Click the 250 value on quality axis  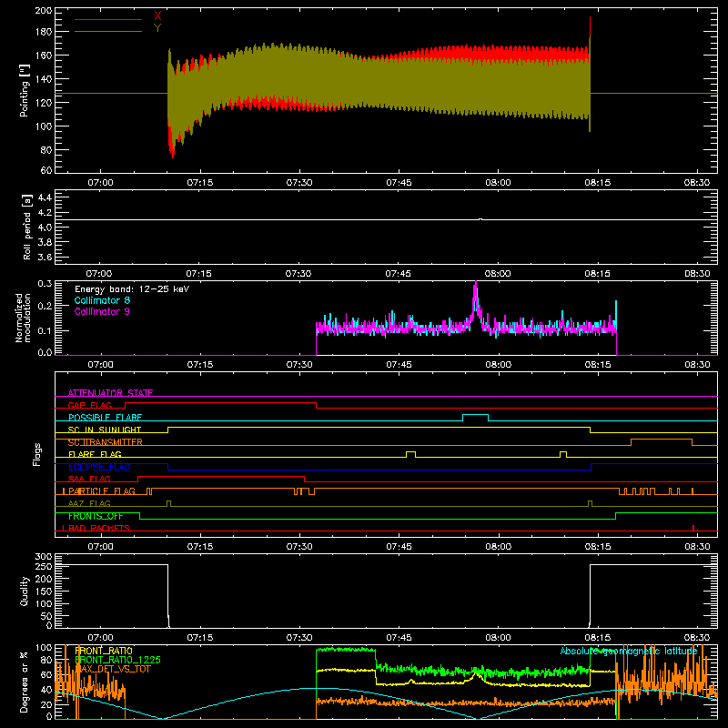point(44,566)
